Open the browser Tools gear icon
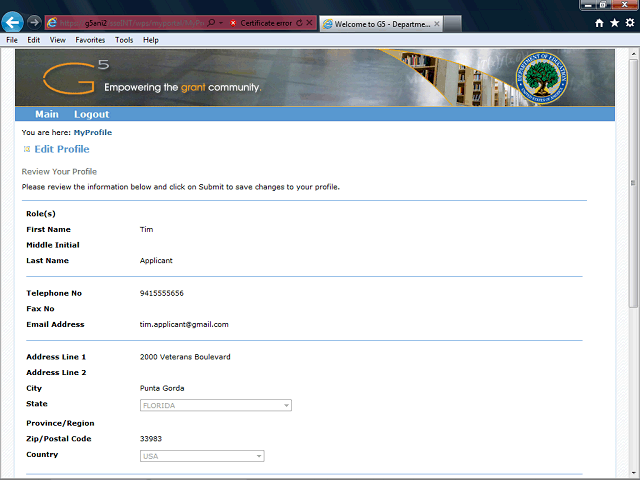The height and width of the screenshot is (480, 640). tap(630, 23)
